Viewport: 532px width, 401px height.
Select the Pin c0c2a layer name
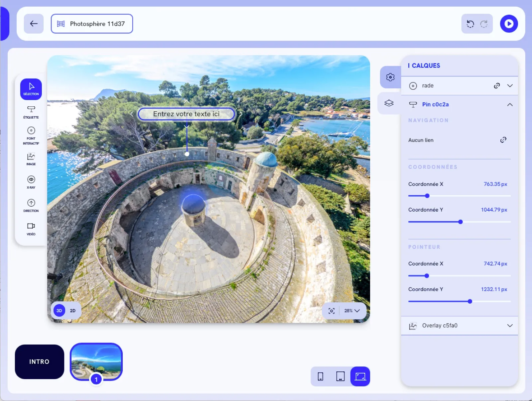[x=435, y=104]
